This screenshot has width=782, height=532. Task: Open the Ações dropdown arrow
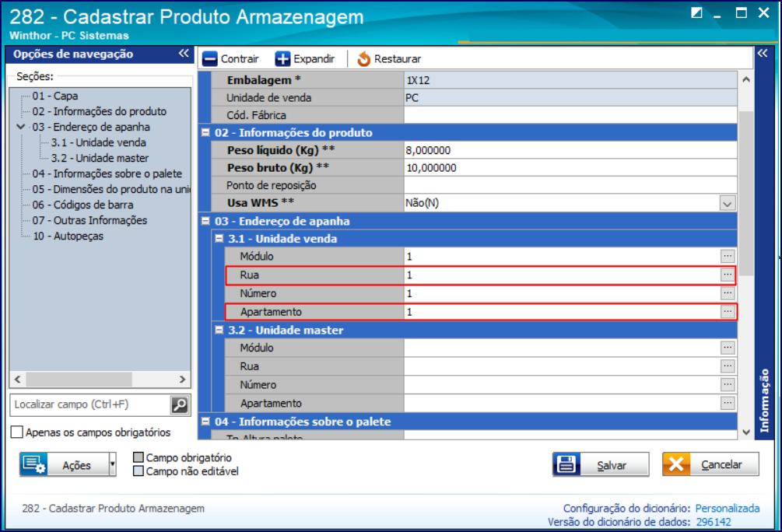(113, 464)
